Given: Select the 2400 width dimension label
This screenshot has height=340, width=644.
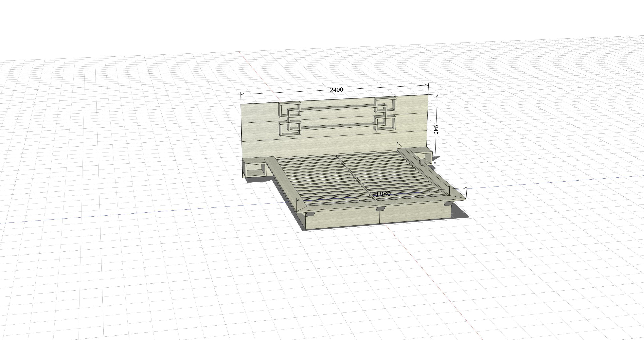Looking at the screenshot, I should coord(336,90).
